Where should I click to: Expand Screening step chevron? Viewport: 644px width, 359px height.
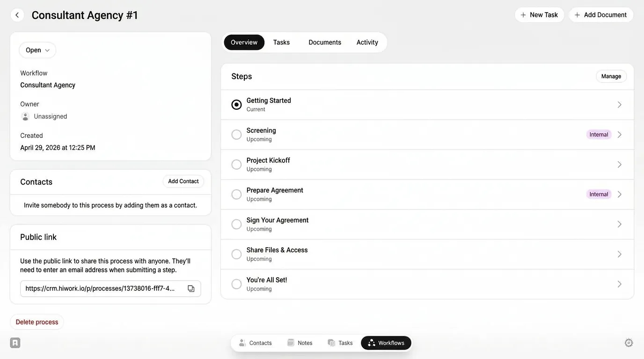coord(619,135)
